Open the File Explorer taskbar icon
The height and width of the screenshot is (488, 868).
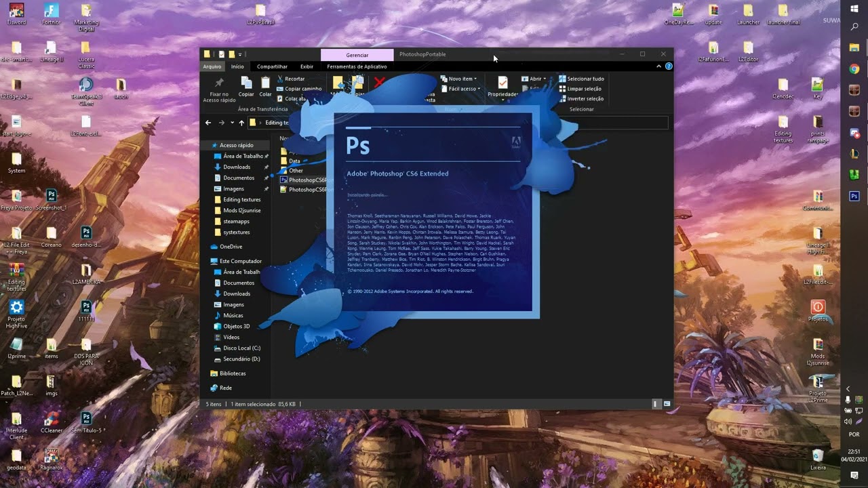pyautogui.click(x=854, y=47)
